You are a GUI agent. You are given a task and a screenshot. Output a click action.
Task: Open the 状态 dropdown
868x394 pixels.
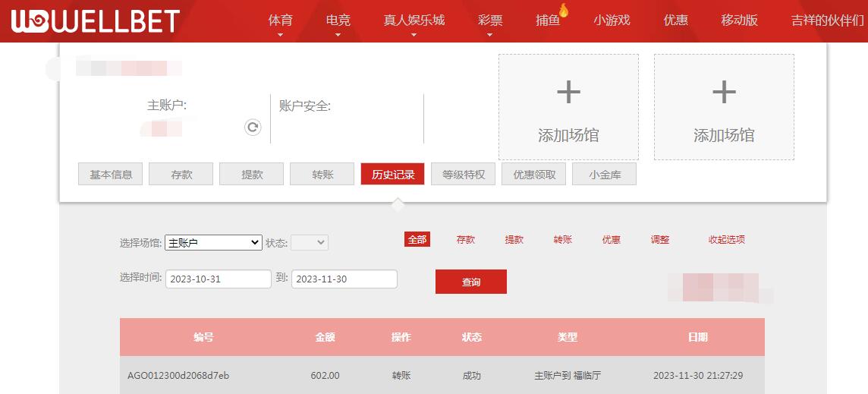[x=310, y=242]
